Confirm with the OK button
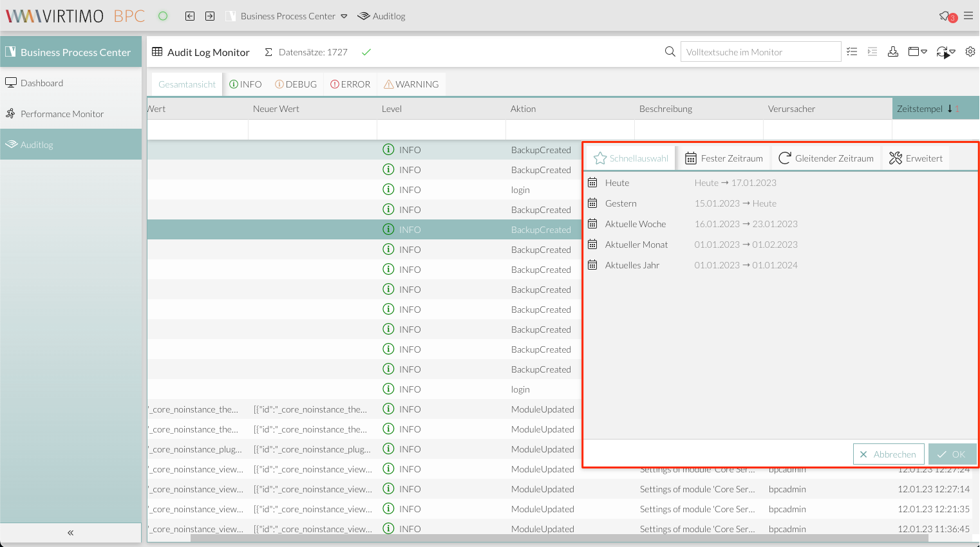The width and height of the screenshot is (980, 547). [952, 454]
